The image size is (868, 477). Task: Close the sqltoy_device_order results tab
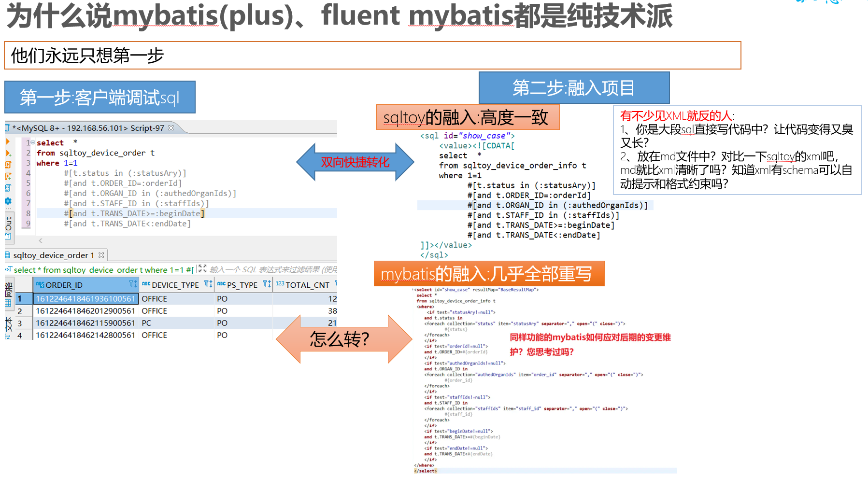(101, 255)
